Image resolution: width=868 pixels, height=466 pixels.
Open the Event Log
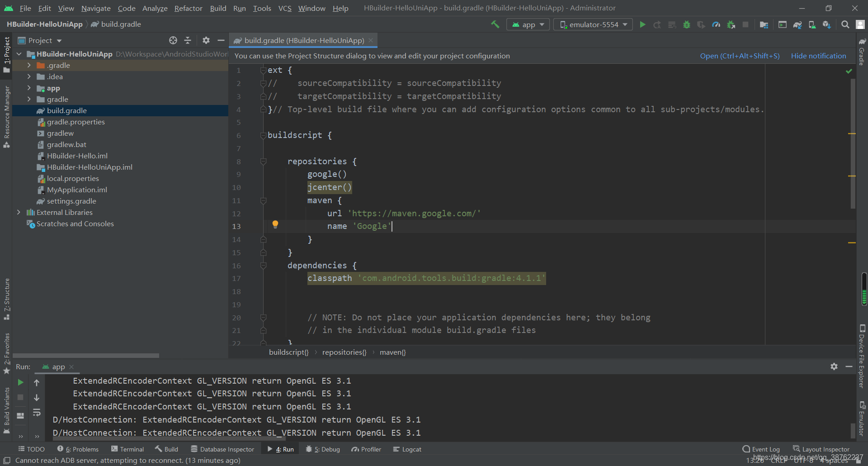(761, 449)
